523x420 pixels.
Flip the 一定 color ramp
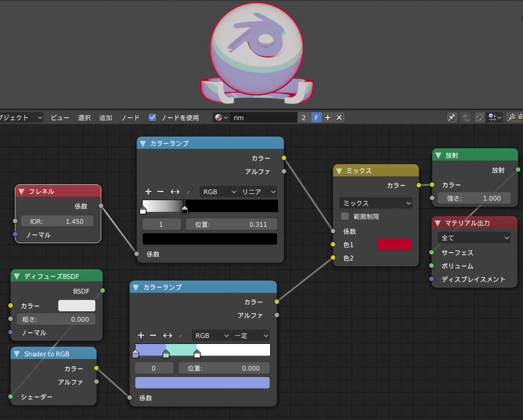(167, 336)
